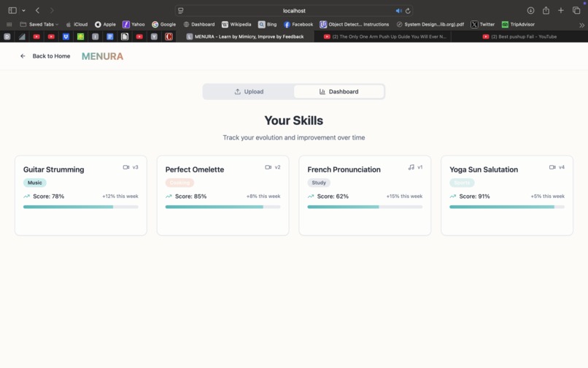Open the sidebar tab group chevron
Screen dimensions: 588x368
(23, 10)
